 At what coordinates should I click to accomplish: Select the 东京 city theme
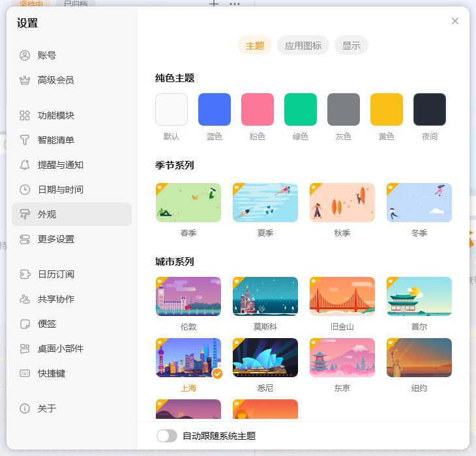(342, 358)
